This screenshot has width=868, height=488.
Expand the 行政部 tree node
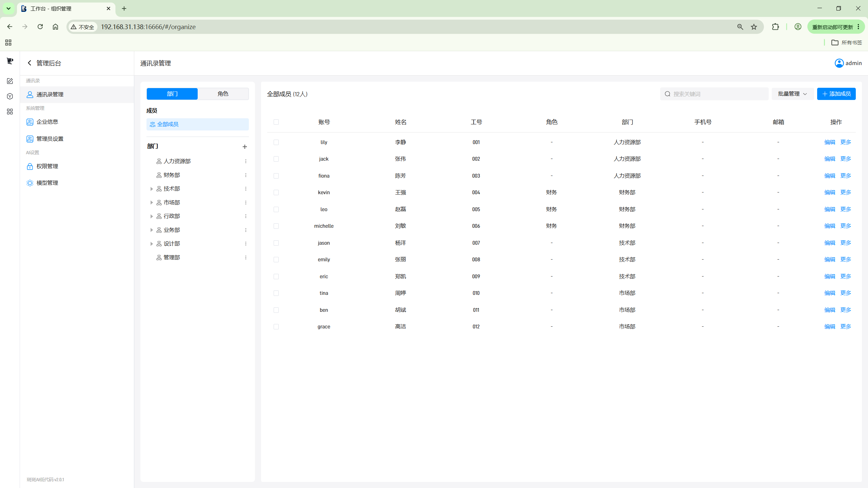coord(152,216)
